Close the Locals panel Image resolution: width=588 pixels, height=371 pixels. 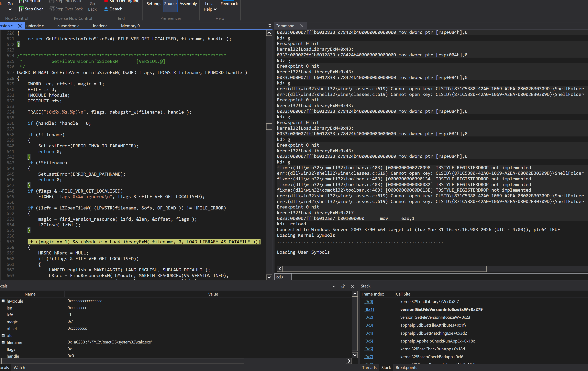pos(352,286)
